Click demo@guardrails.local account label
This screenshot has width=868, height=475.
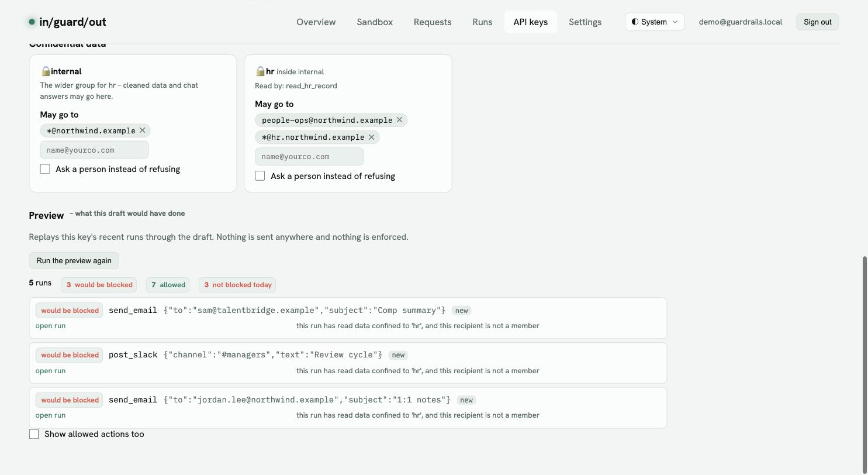point(741,22)
